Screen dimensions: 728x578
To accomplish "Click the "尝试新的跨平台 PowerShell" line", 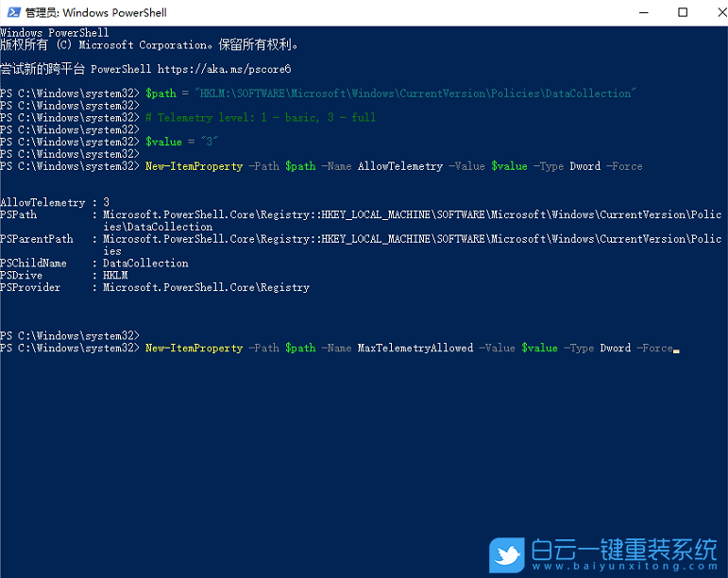I will point(145,69).
